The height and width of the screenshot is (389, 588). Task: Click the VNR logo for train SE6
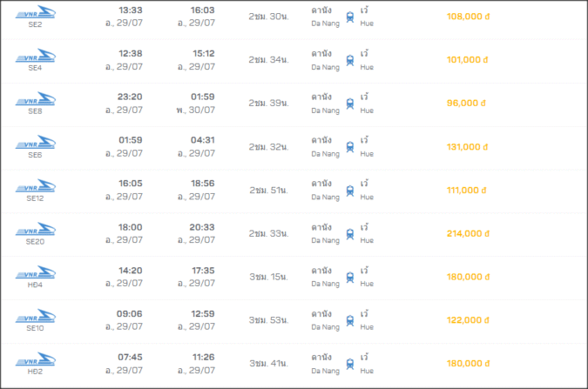(34, 142)
